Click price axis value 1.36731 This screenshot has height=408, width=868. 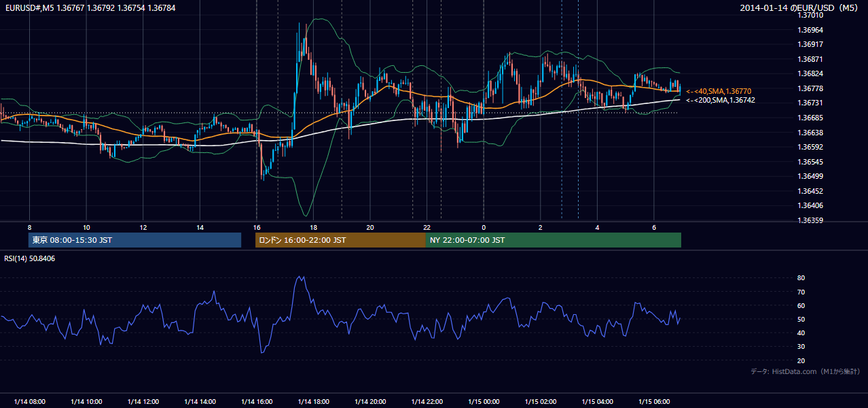(810, 103)
